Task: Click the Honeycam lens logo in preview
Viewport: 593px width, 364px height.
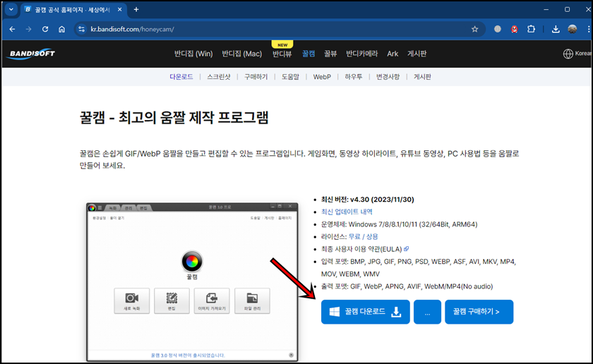Action: pos(192,262)
